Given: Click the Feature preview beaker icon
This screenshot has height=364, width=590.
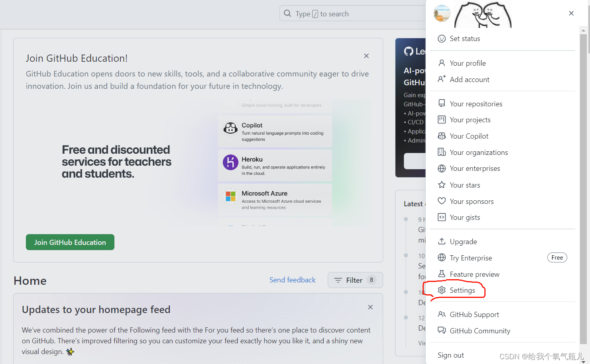Looking at the screenshot, I should [441, 274].
